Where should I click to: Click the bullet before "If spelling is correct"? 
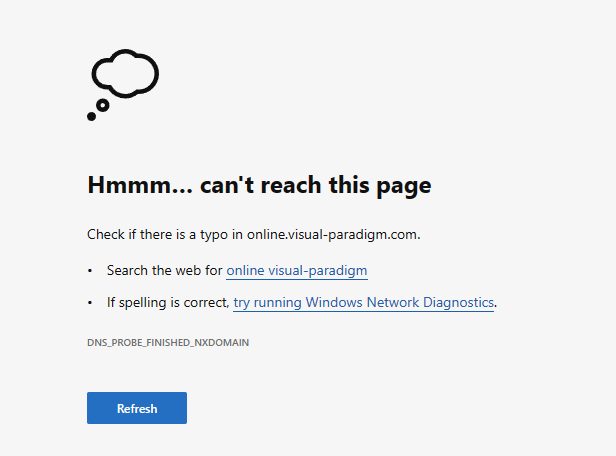click(x=90, y=302)
